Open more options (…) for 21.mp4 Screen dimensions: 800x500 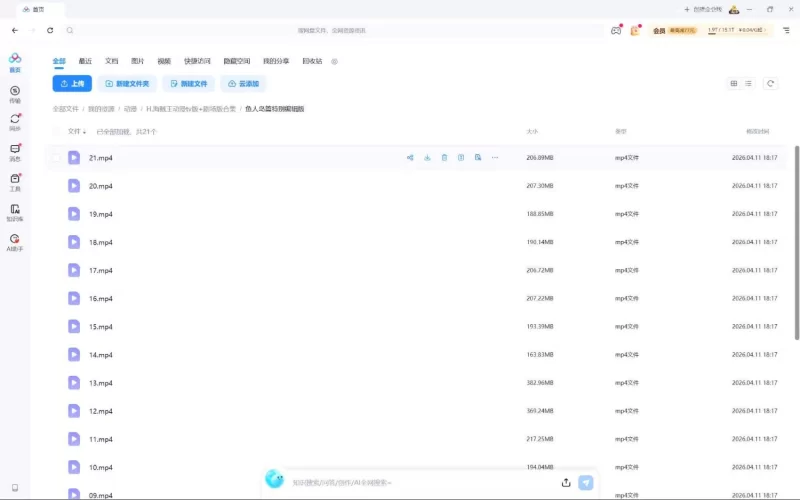pos(494,158)
